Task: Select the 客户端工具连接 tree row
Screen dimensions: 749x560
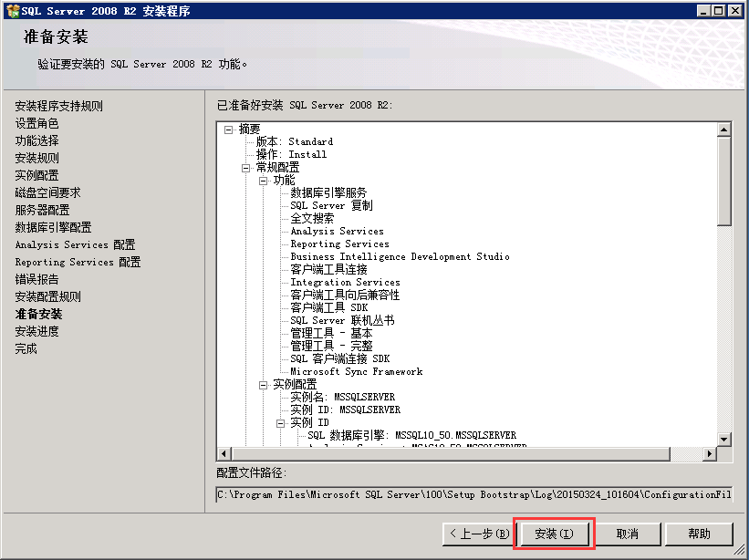Action: click(x=328, y=270)
